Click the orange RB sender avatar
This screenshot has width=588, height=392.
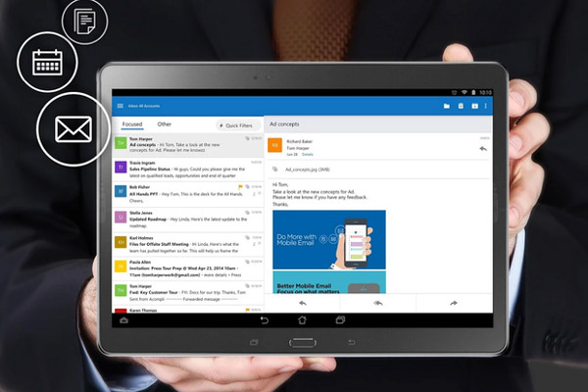click(274, 145)
